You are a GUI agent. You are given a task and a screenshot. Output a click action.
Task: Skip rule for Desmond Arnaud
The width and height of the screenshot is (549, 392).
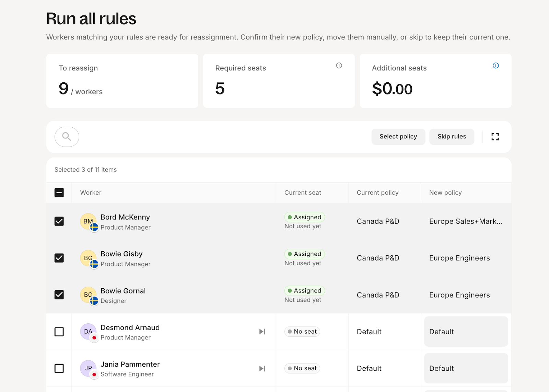click(262, 332)
